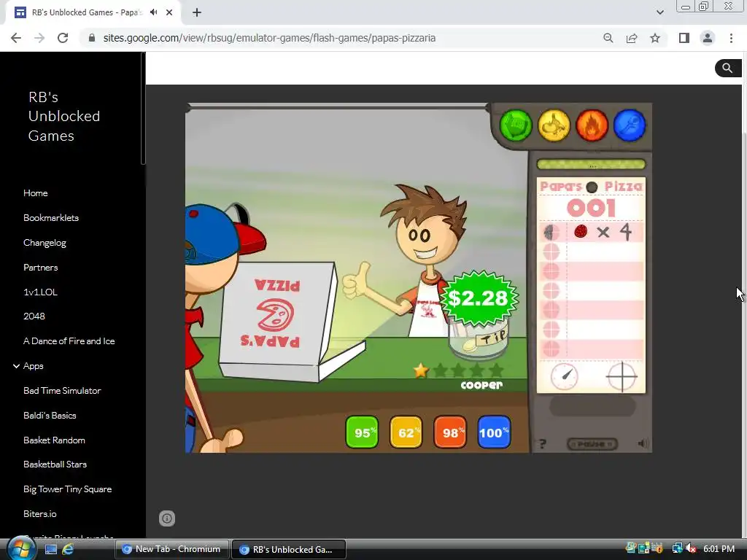Click Show Desktop icon in quick launch
This screenshot has height=560, width=747.
51,549
